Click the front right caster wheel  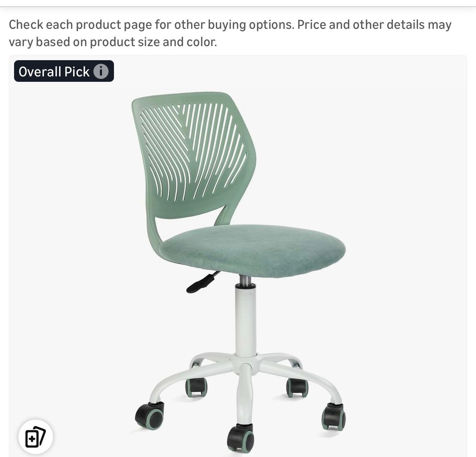click(x=334, y=417)
